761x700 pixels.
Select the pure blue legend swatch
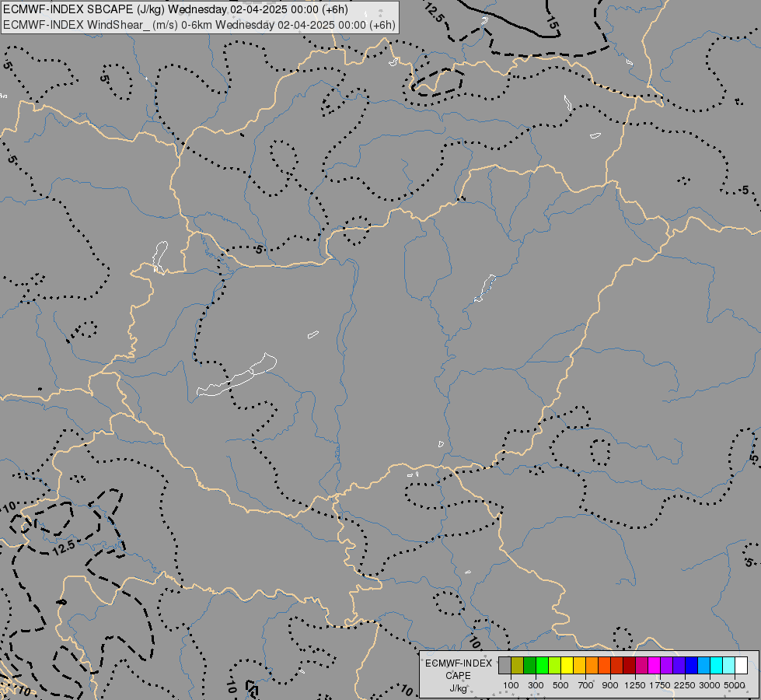point(692,666)
